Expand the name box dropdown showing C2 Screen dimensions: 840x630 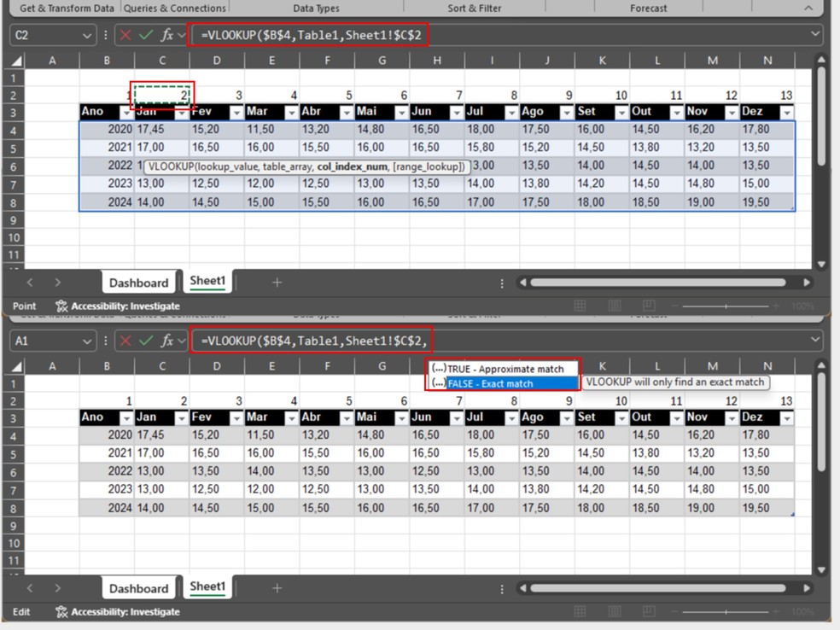coord(86,35)
